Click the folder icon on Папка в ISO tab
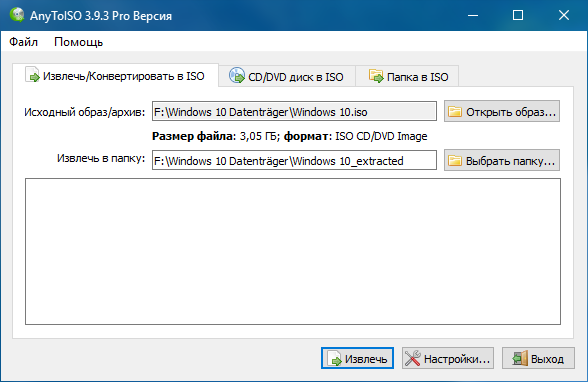Image resolution: width=588 pixels, height=382 pixels. click(376, 75)
